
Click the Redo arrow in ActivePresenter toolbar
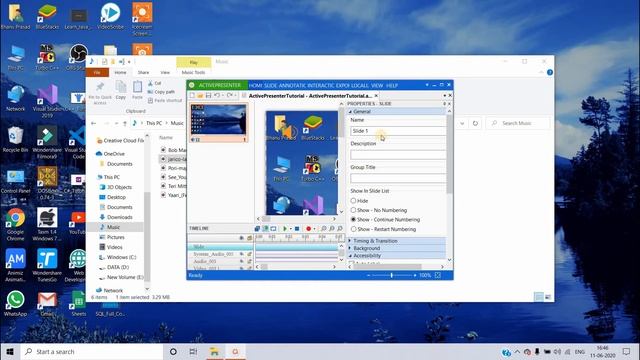pos(229,96)
